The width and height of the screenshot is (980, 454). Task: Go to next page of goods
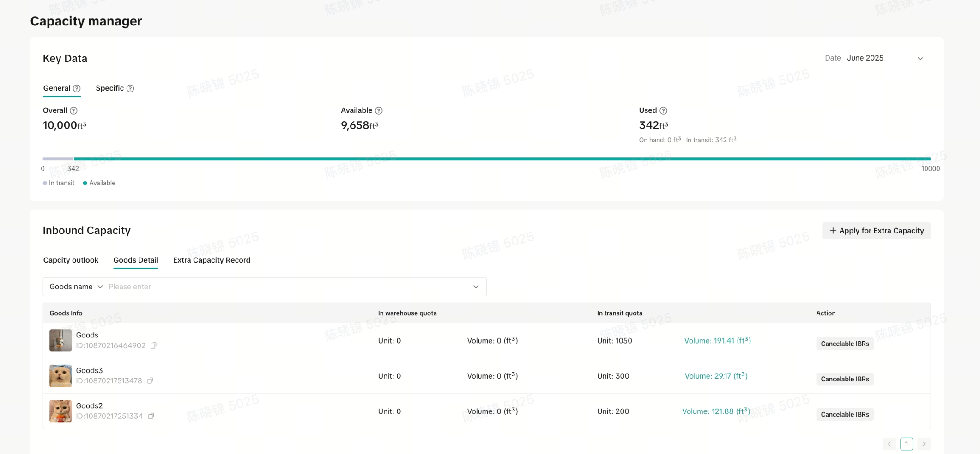pyautogui.click(x=924, y=444)
